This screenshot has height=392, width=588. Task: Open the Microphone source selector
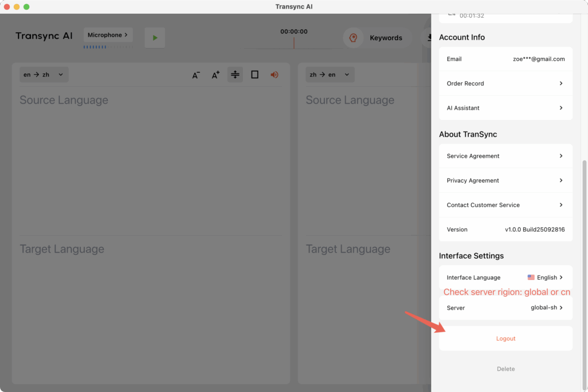pyautogui.click(x=108, y=35)
